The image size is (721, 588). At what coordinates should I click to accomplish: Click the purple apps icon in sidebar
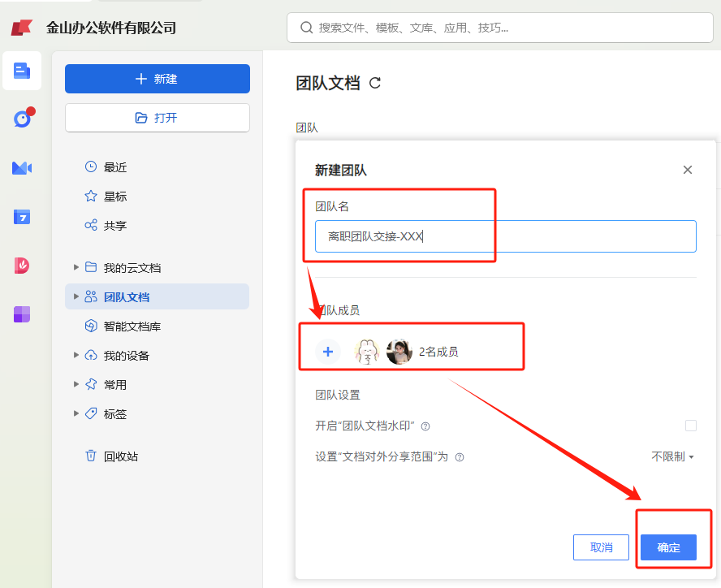pos(22,314)
